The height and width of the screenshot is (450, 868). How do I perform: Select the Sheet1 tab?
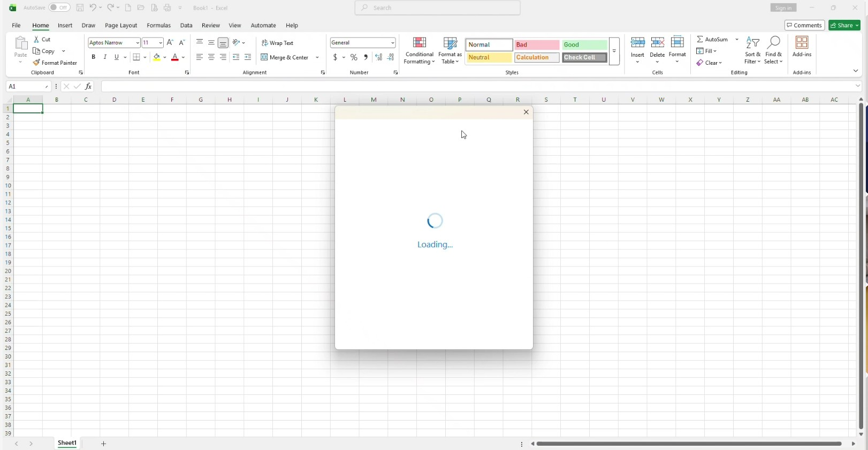tap(67, 443)
